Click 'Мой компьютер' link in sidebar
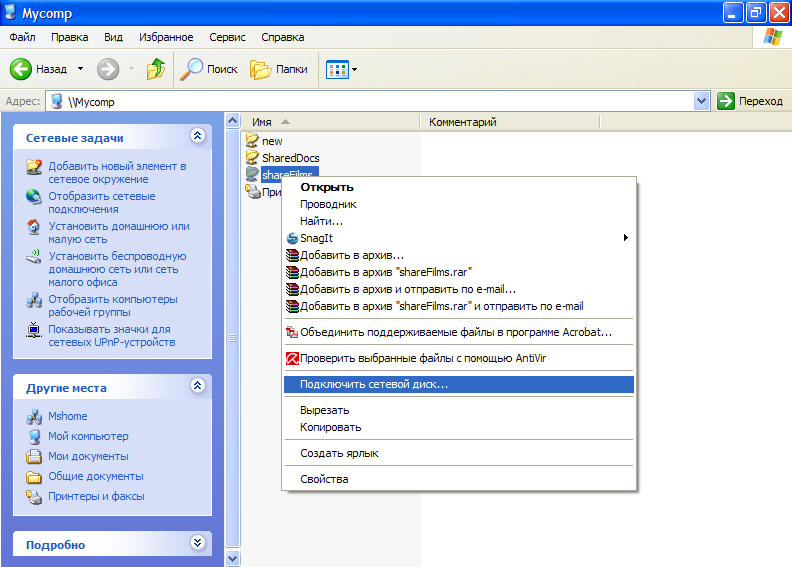Screen dimensions: 792x567 [88, 436]
